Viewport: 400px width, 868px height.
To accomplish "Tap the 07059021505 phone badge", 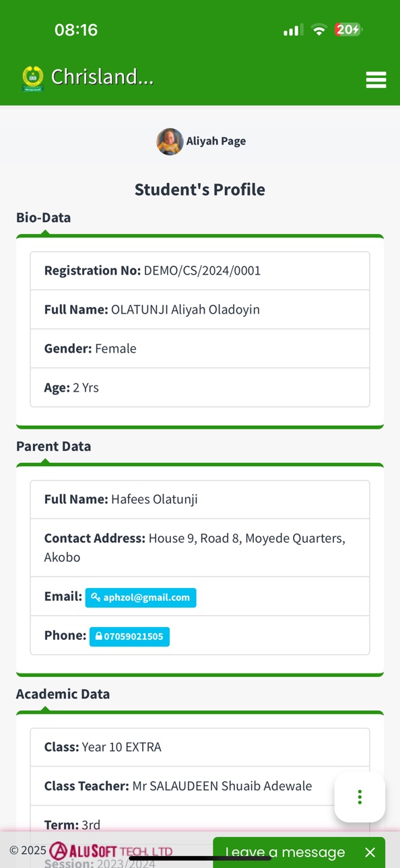I will click(129, 637).
